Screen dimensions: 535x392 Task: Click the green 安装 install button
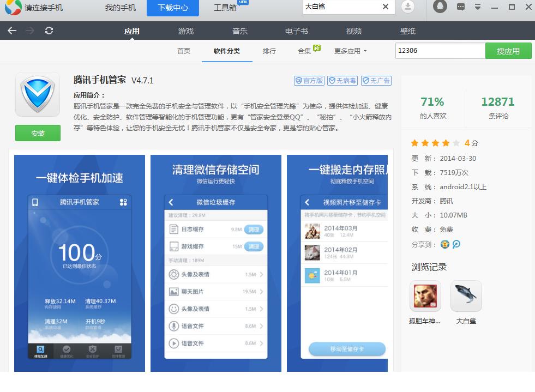click(x=38, y=133)
